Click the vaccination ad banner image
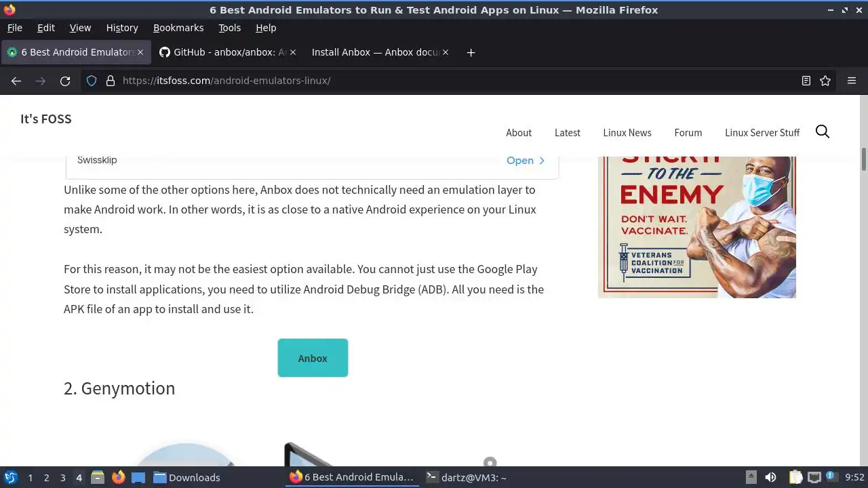 [x=697, y=227]
